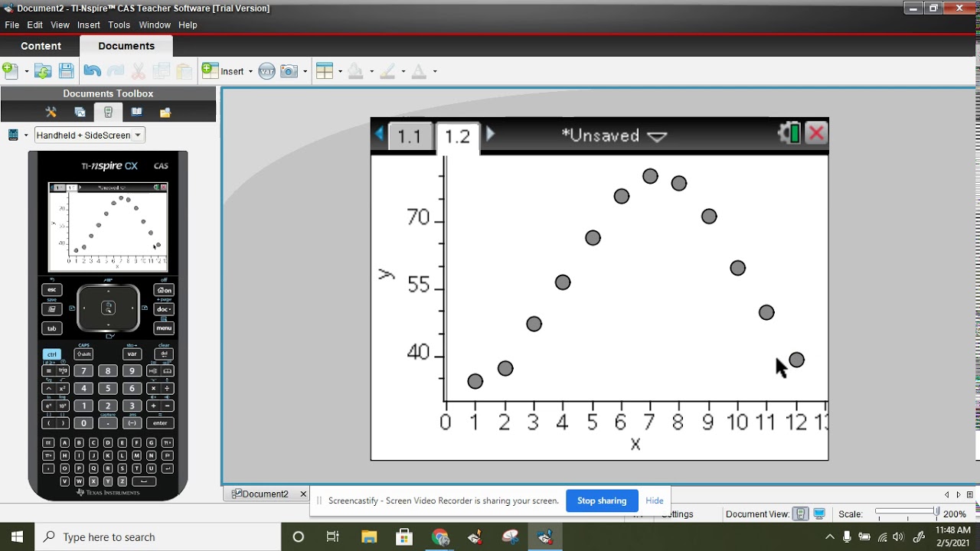Save document using the floppy disk icon
The width and height of the screenshot is (980, 551).
coord(67,71)
